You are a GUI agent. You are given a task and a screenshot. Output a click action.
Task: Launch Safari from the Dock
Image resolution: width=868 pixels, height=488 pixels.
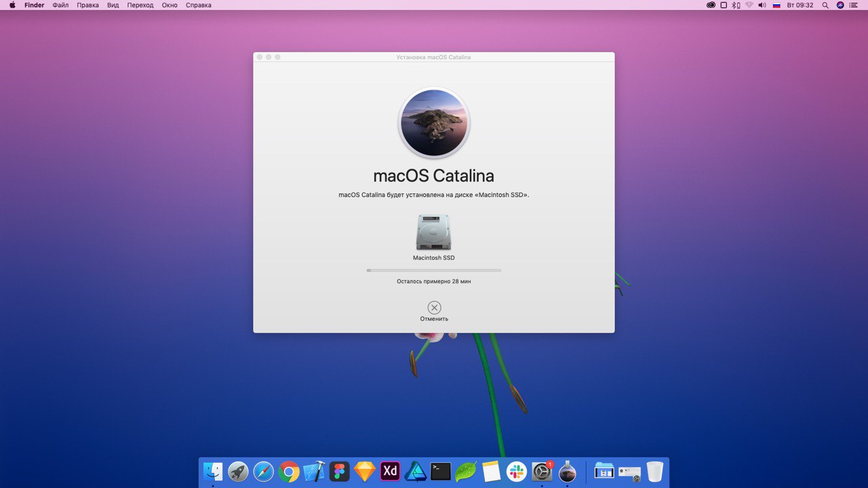point(264,472)
